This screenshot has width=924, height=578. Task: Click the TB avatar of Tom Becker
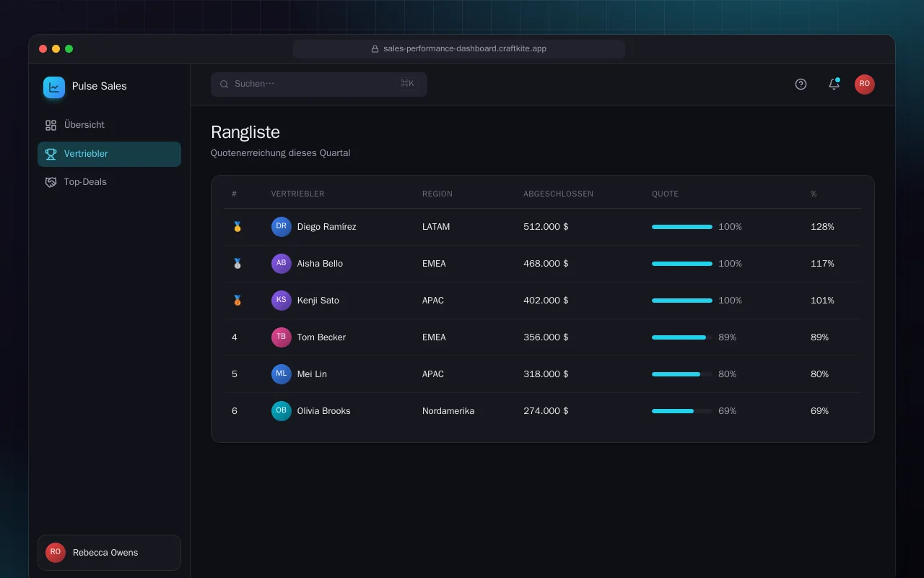tap(282, 337)
